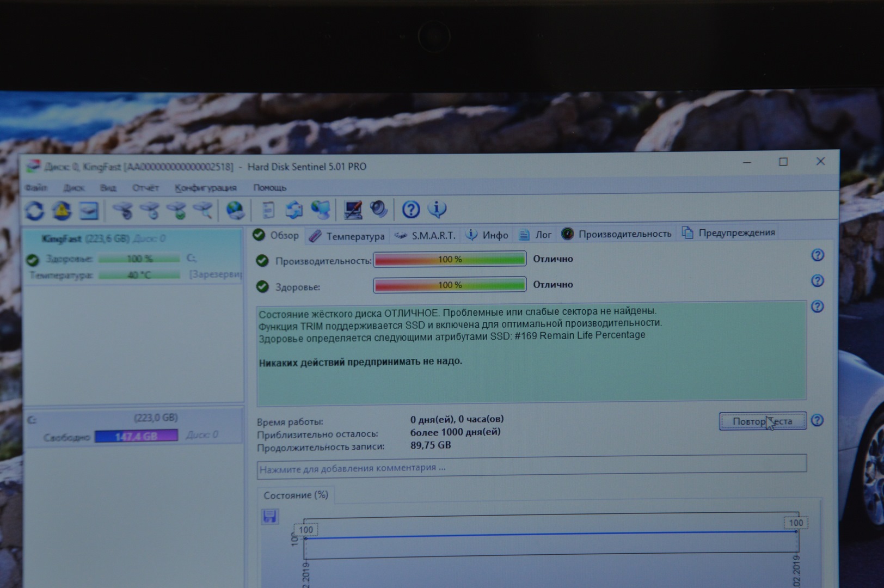Click the text report document toolbar icon
Image resolution: width=884 pixels, height=588 pixels.
[268, 210]
